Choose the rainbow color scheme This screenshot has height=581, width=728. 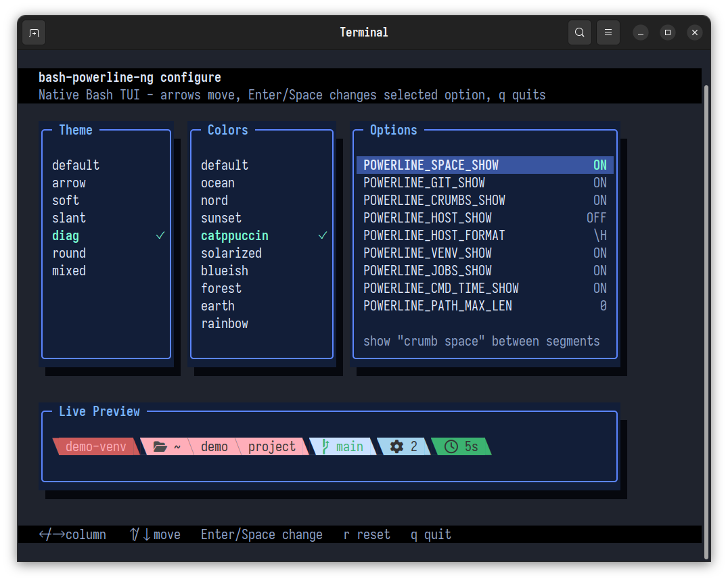coord(225,324)
